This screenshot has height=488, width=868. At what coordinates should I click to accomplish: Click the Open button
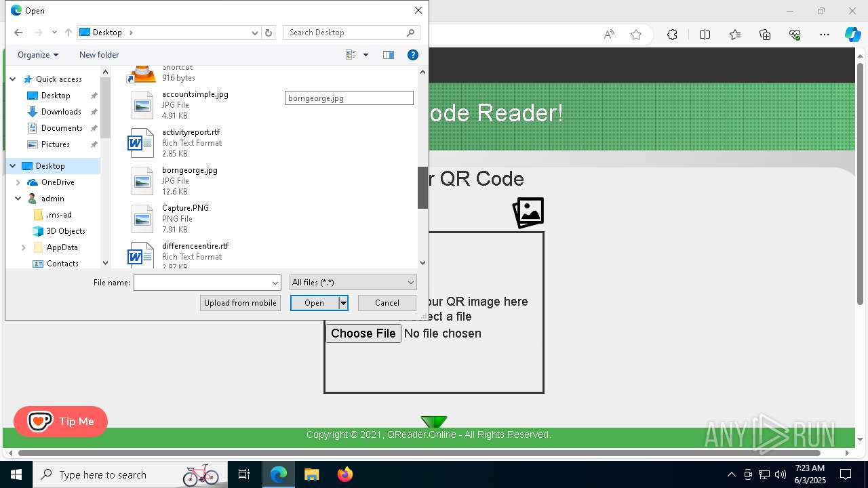click(x=314, y=303)
